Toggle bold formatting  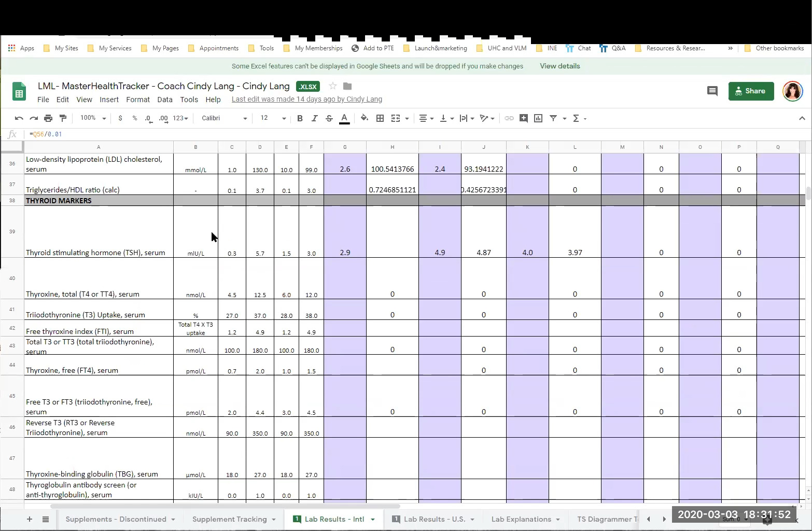300,119
